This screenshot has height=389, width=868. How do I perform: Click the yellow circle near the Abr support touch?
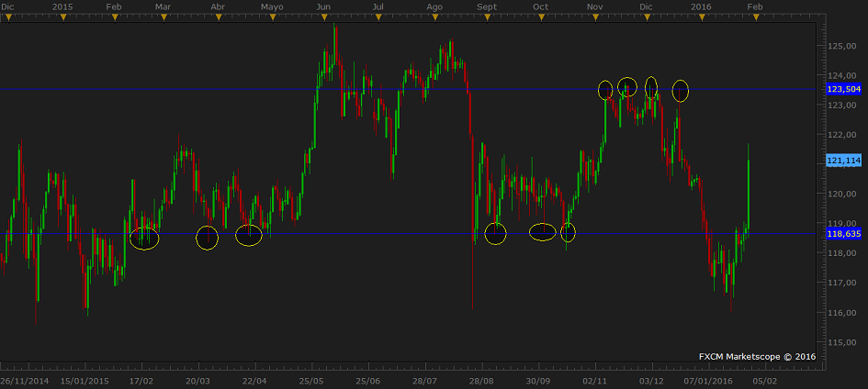pos(208,238)
